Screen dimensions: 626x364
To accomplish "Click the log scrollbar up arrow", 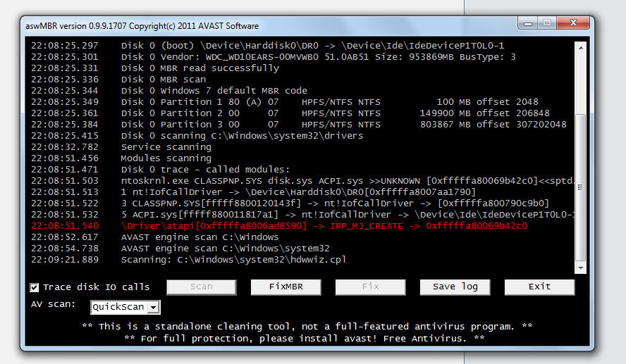I will [581, 47].
